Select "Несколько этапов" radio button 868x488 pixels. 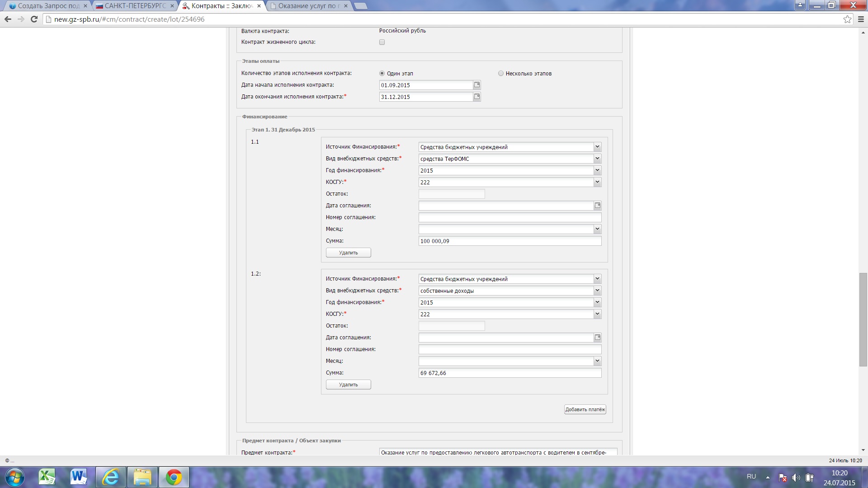500,73
